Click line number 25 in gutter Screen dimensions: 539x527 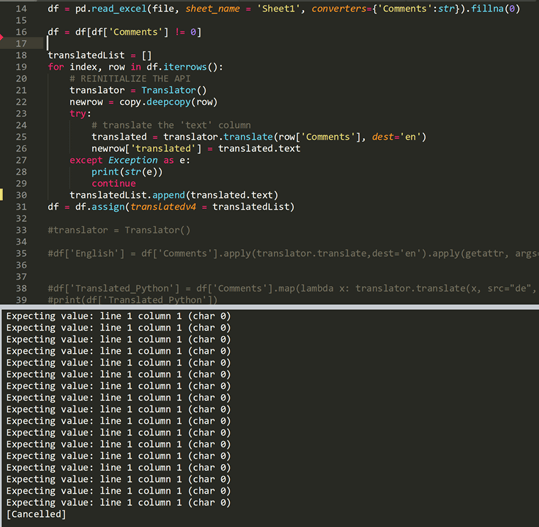pos(21,137)
